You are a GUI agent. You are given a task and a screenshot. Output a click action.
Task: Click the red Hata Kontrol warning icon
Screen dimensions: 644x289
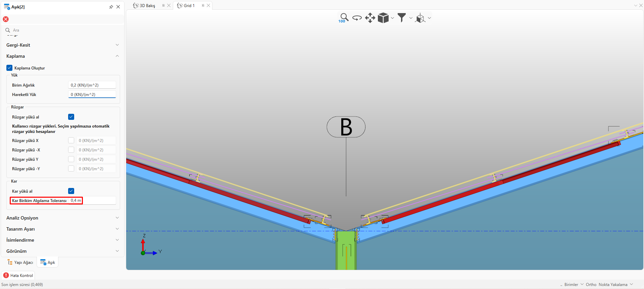[6, 276]
